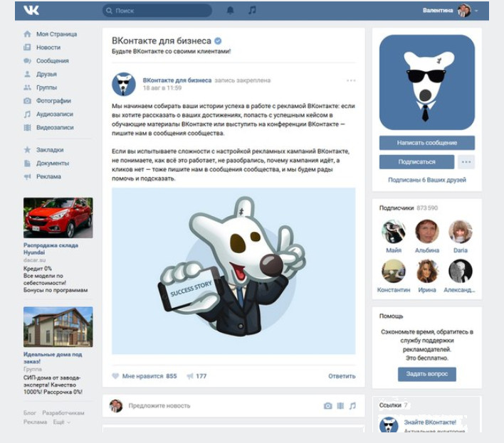The image size is (504, 443).
Task: Open the Success Story post image
Action: [x=233, y=271]
